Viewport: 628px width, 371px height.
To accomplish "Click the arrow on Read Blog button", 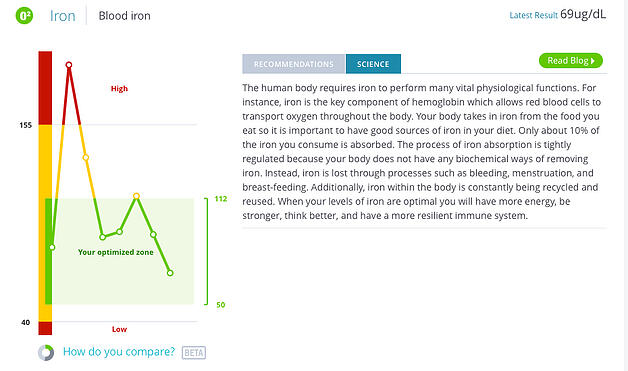I will [x=593, y=60].
